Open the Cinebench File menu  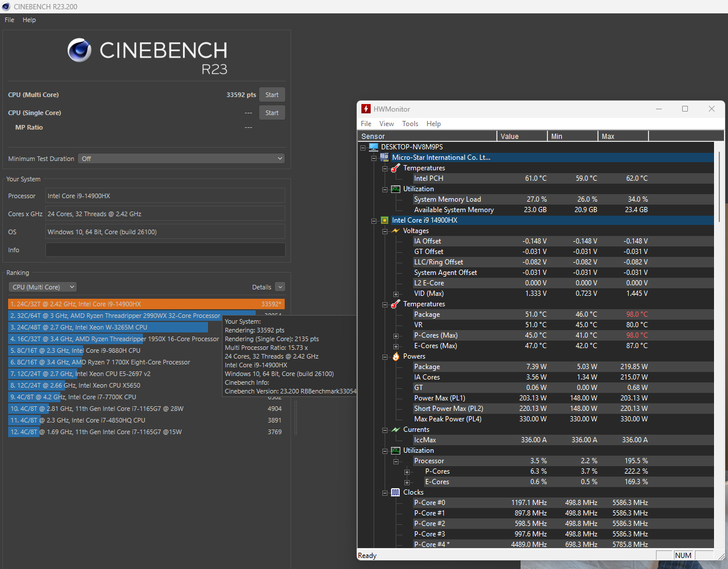[9, 20]
